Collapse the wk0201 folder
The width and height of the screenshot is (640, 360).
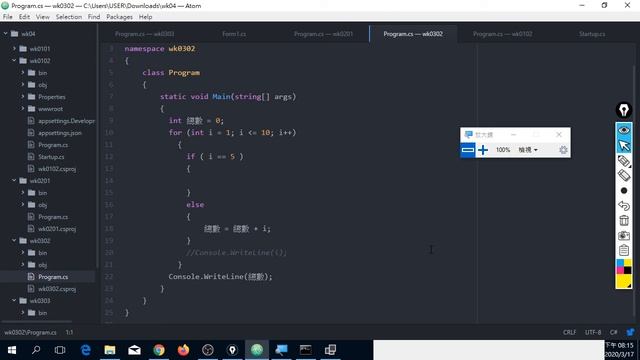[x=14, y=180]
